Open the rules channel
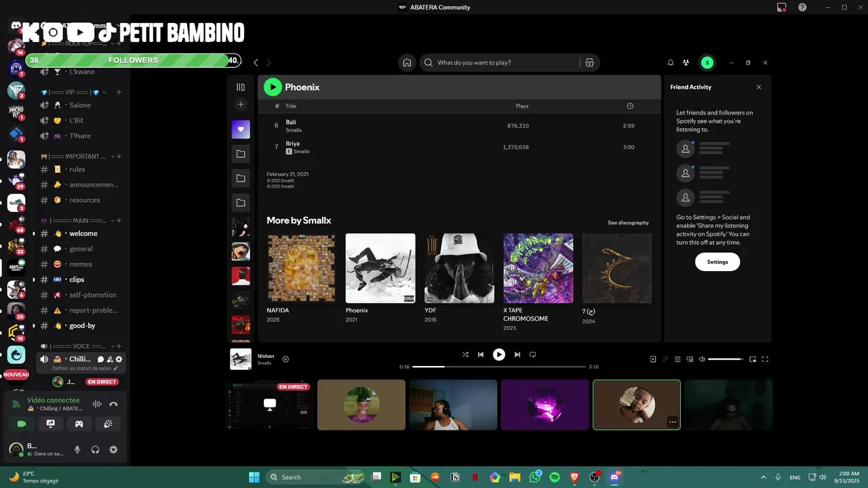The width and height of the screenshot is (868, 488). tap(81, 169)
